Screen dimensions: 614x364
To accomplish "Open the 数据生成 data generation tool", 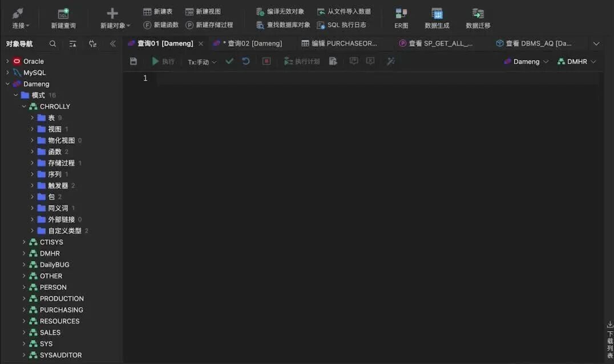I will pyautogui.click(x=437, y=18).
